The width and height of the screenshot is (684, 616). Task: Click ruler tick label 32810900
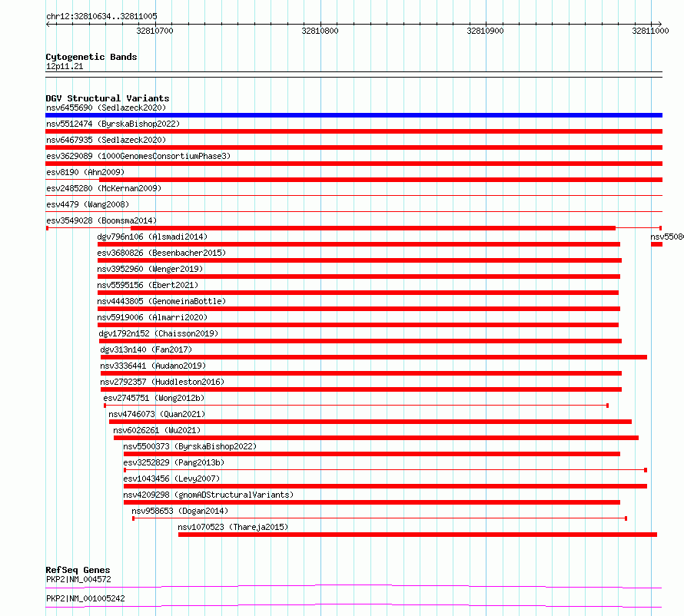tap(485, 31)
